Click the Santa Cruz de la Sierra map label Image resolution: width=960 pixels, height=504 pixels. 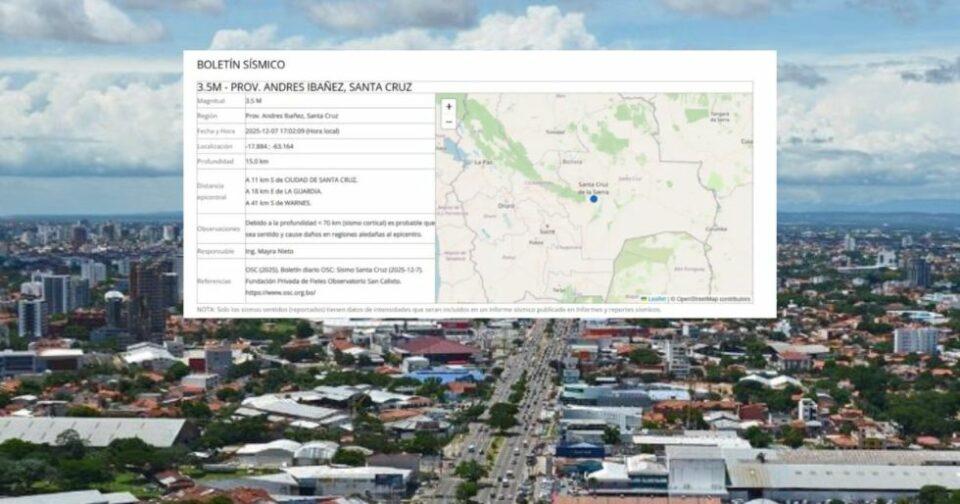click(593, 187)
